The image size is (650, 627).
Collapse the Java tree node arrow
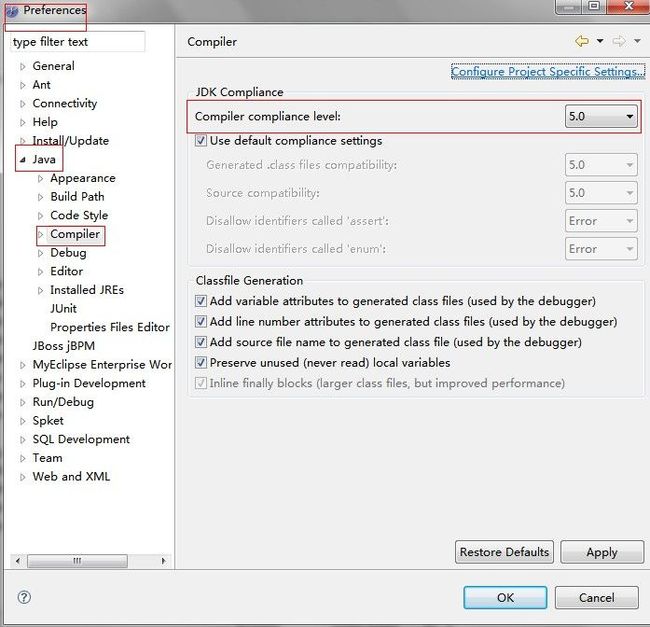[x=23, y=160]
